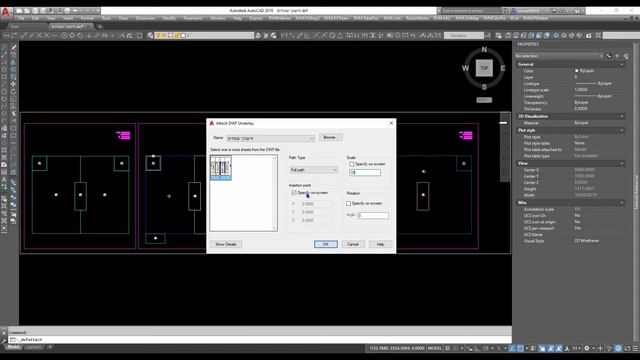Toggle Object Snap Tracking in status bar
Viewport: 640px width, 360px height.
click(512, 348)
